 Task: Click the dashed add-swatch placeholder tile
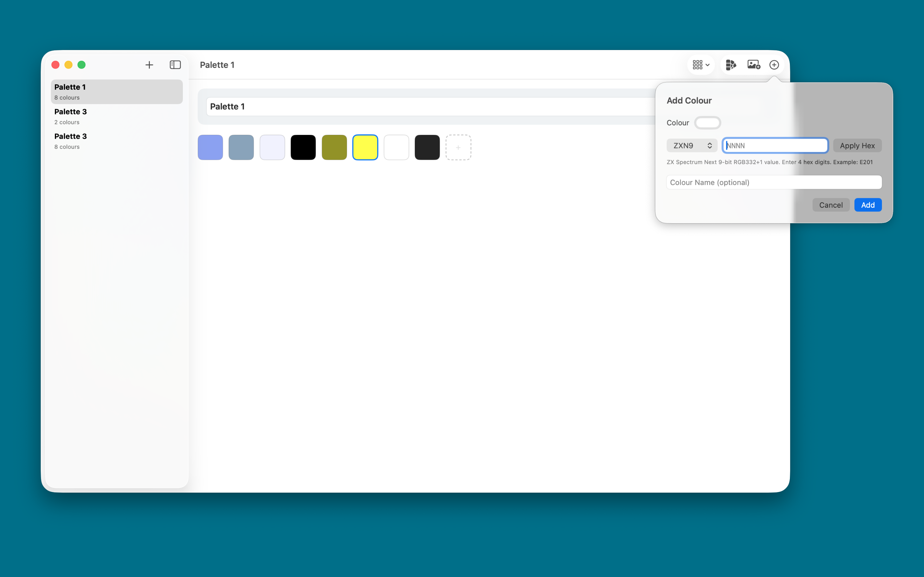point(458,147)
